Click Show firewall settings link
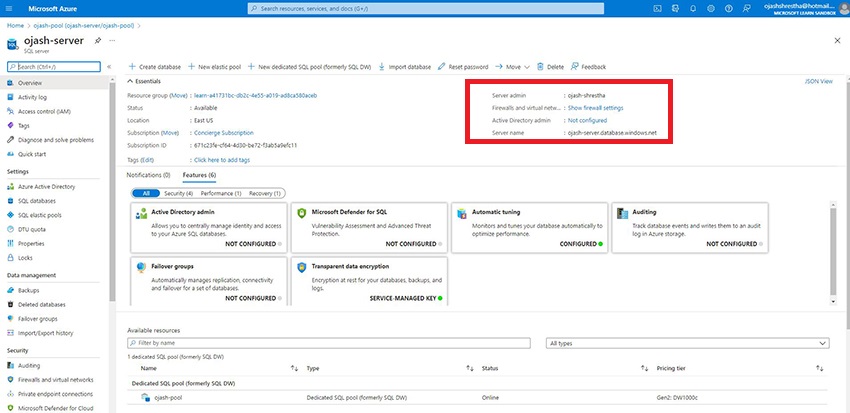Image resolution: width=850 pixels, height=413 pixels. 596,108
